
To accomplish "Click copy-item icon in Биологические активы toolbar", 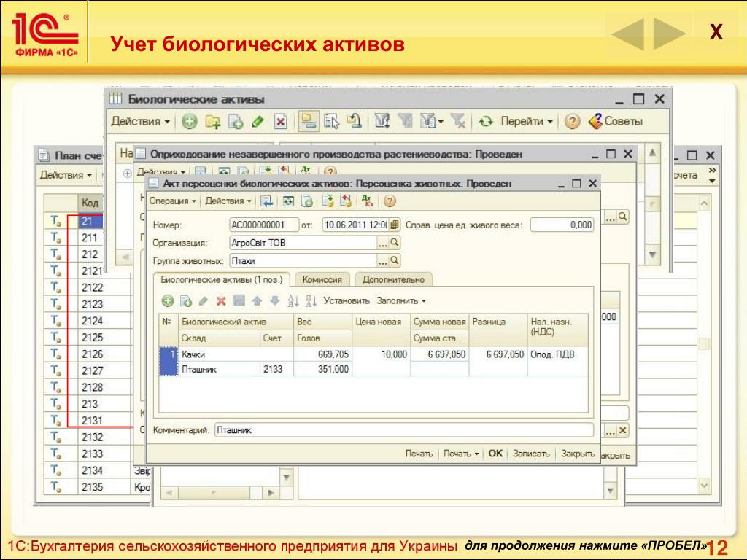I will click(236, 122).
